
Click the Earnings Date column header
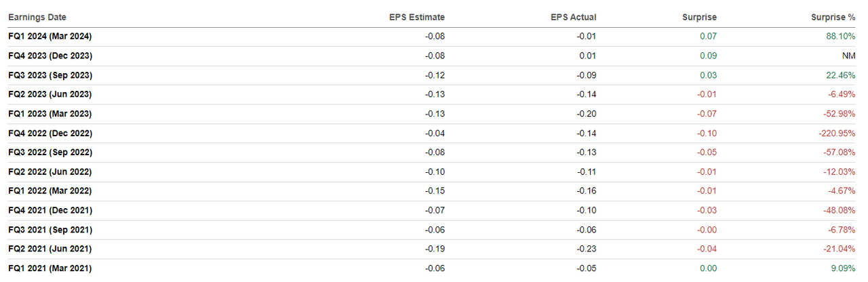[37, 17]
